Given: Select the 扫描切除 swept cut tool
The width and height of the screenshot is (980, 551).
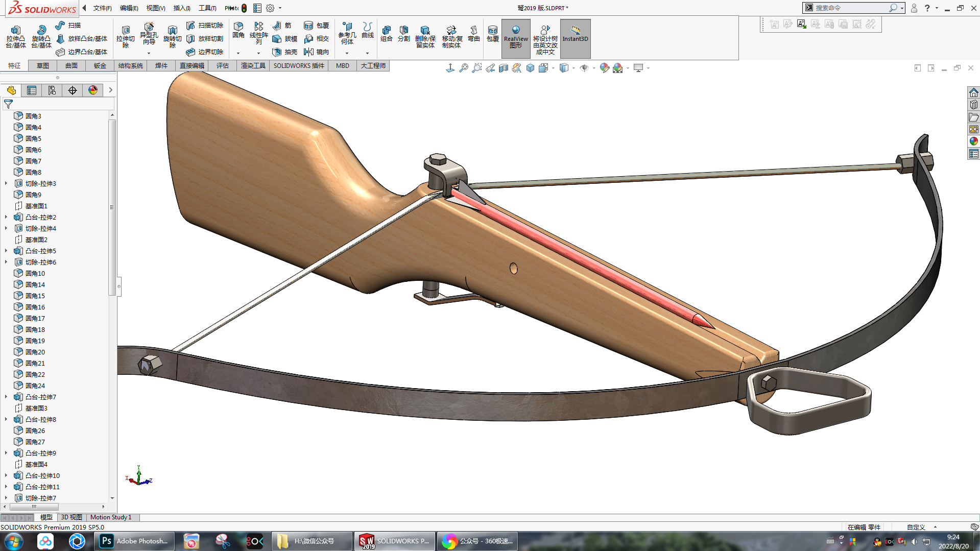Looking at the screenshot, I should [x=205, y=25].
